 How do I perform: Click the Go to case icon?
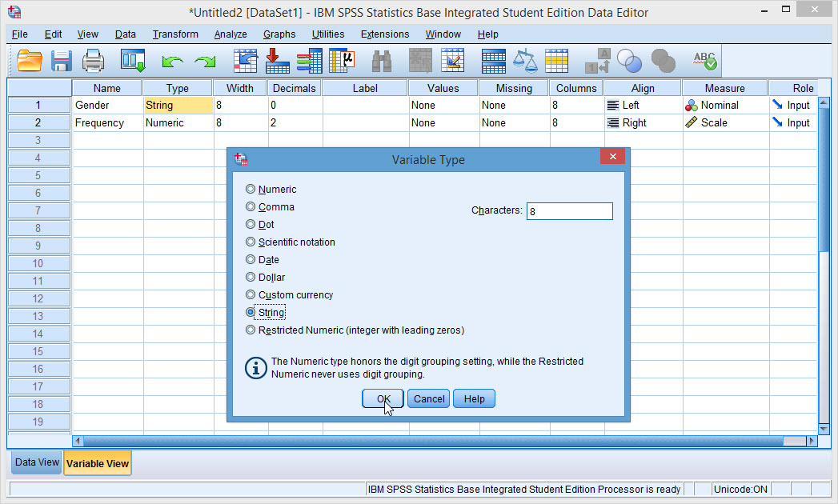(x=245, y=61)
